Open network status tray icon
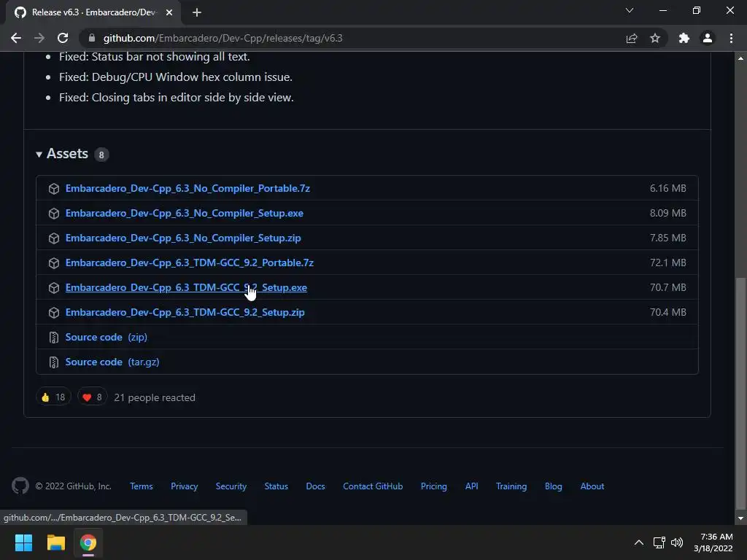 (x=659, y=542)
